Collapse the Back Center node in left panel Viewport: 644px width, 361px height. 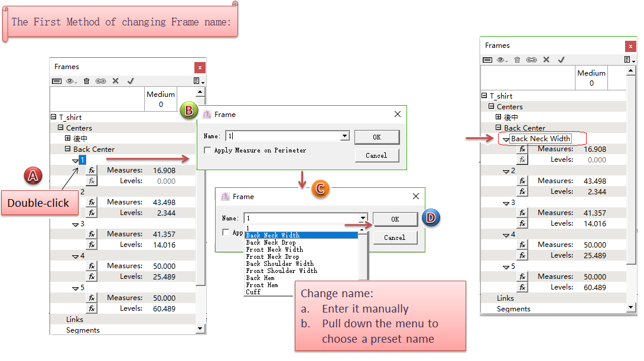tap(68, 149)
